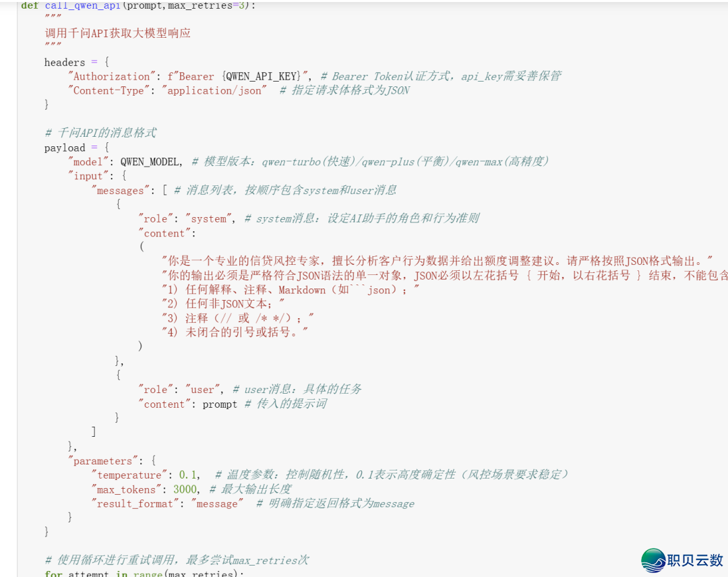Click the "input" key in payload

pos(88,176)
